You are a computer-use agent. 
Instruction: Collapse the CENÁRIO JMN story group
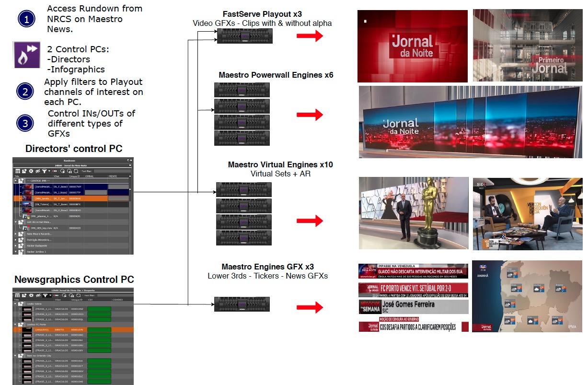(15, 181)
